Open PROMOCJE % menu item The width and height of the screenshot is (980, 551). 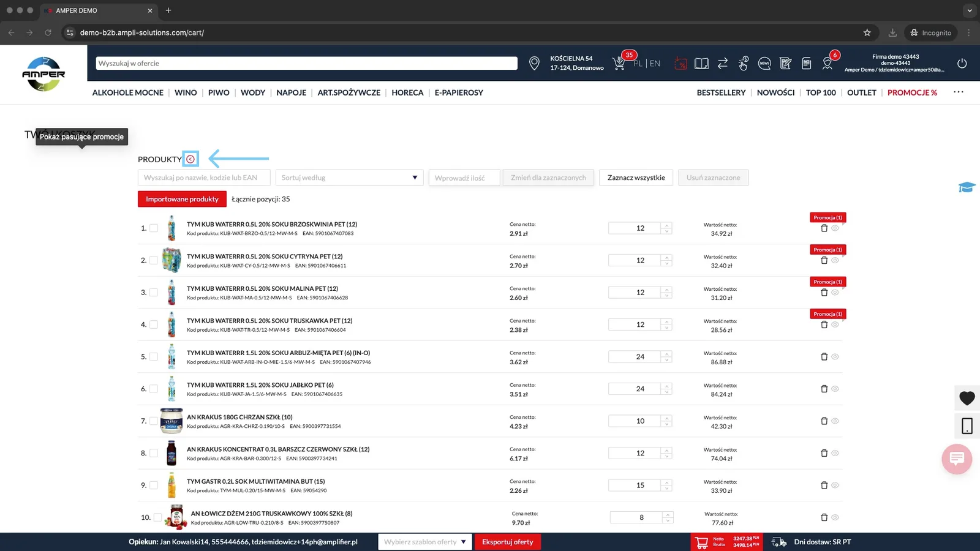pos(912,92)
